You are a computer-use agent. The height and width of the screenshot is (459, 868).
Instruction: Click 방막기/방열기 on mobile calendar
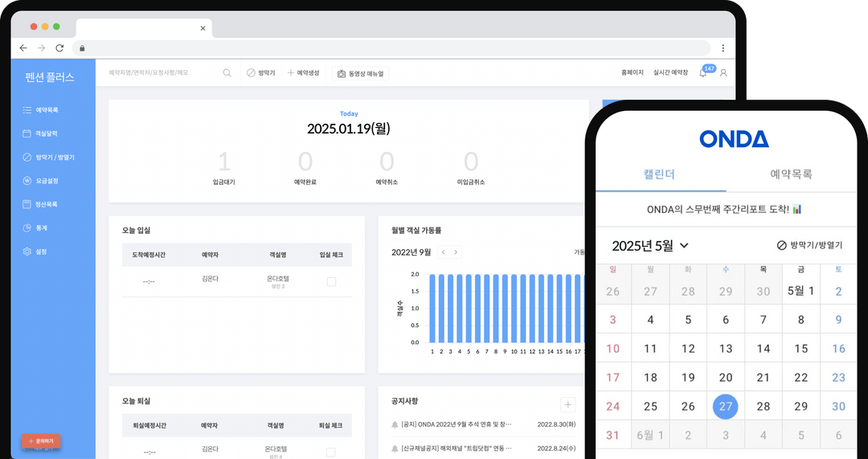[809, 245]
